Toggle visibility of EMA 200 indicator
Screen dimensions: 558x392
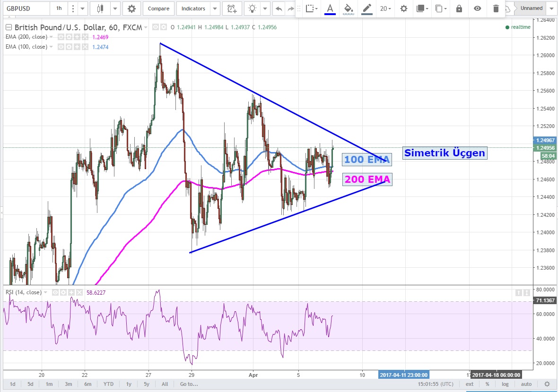point(61,36)
